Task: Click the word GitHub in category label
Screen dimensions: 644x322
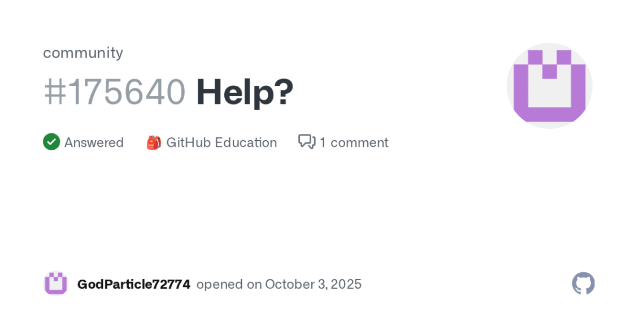Action: pyautogui.click(x=188, y=142)
